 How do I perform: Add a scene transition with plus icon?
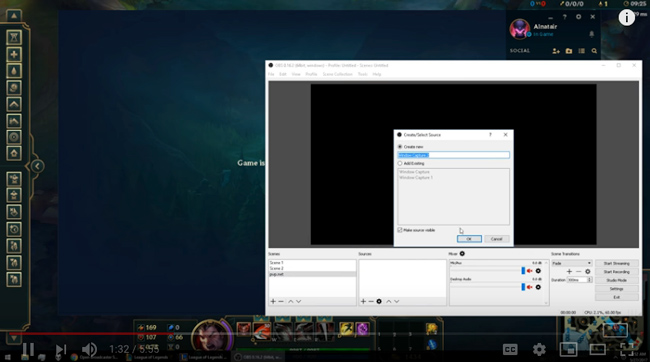pyautogui.click(x=569, y=272)
